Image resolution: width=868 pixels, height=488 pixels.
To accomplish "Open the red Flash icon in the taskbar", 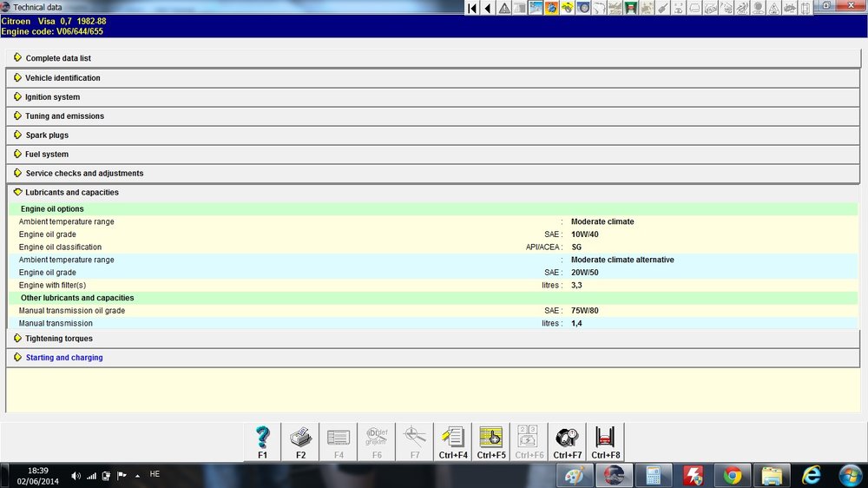I will 693,475.
